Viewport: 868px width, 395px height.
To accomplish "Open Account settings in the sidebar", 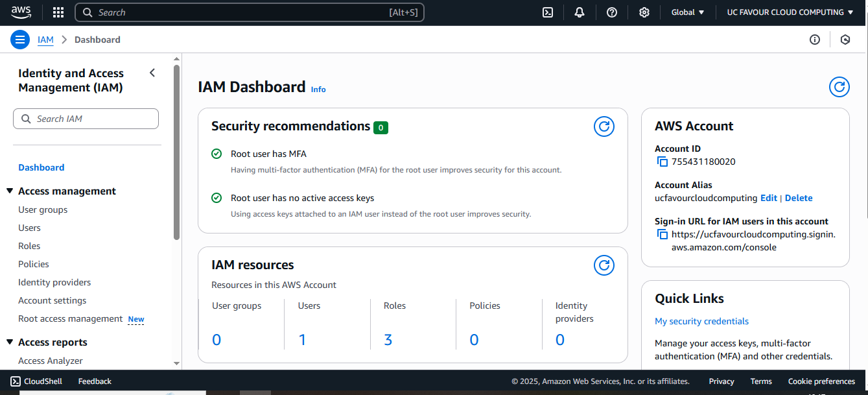I will click(x=53, y=300).
